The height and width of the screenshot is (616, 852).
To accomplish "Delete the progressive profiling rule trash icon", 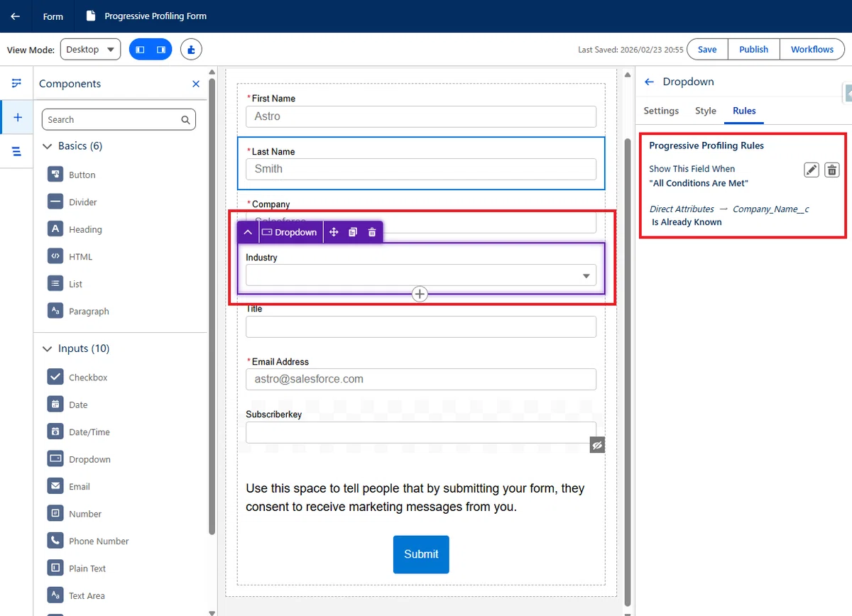I will (x=833, y=170).
